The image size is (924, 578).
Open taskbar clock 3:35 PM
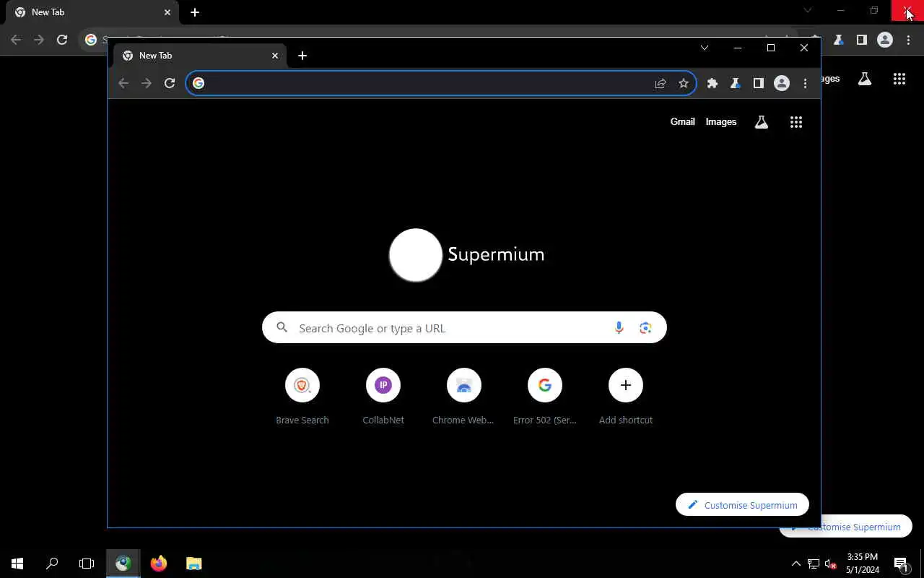pos(863,563)
